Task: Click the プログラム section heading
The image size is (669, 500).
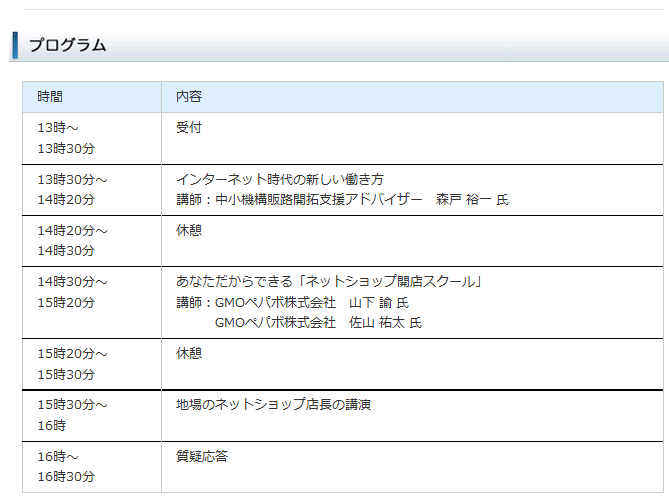Action: tap(67, 45)
